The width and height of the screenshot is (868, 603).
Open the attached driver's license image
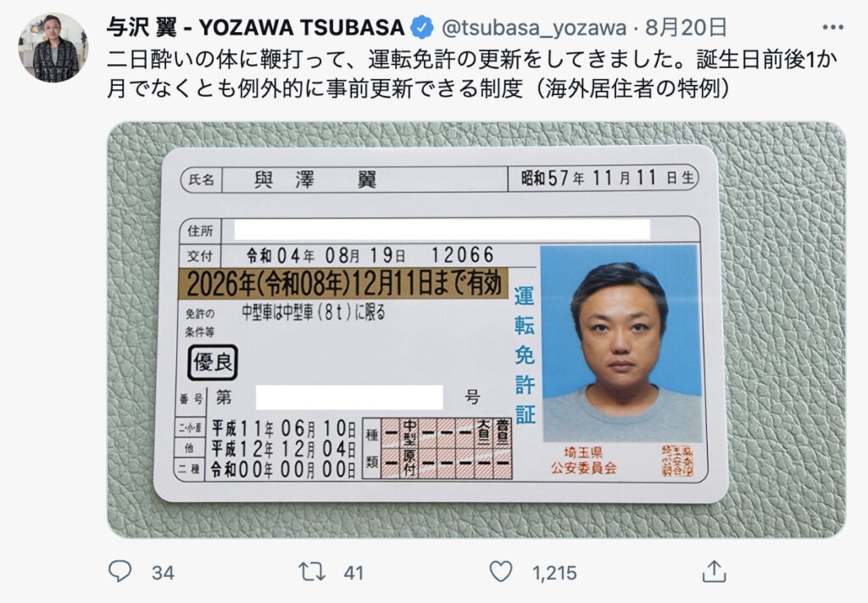point(476,329)
